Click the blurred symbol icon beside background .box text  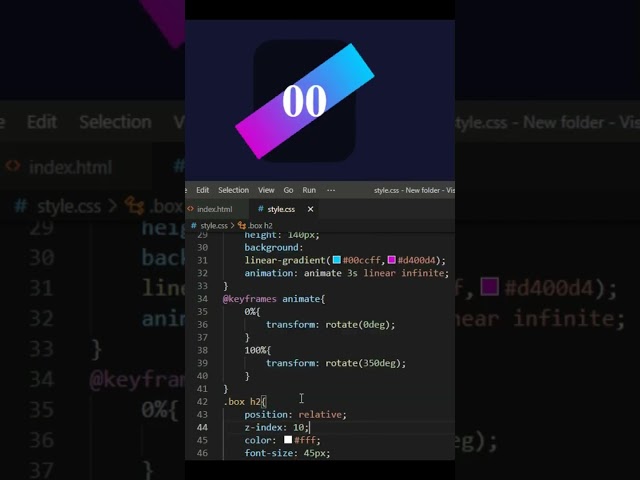135,205
